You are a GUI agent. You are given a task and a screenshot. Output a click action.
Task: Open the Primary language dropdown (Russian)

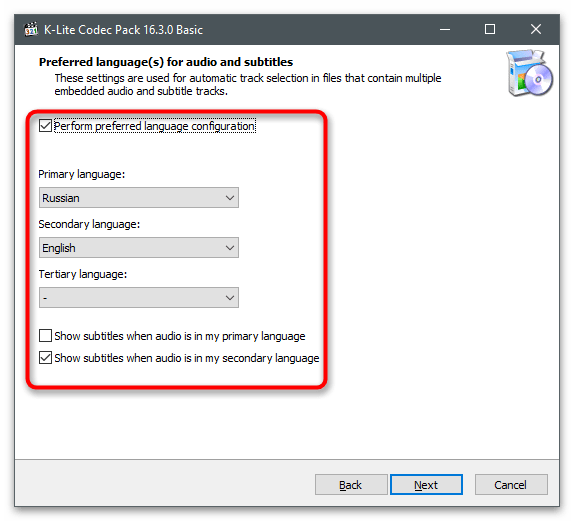tap(139, 198)
